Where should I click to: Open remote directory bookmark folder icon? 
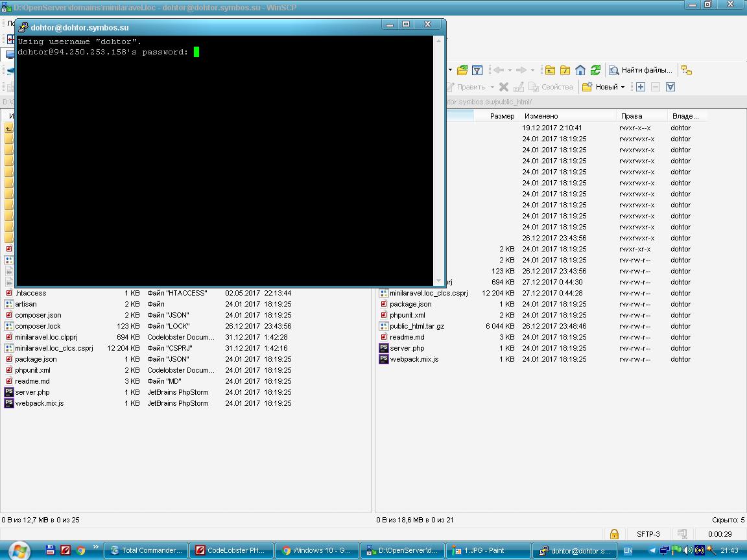(462, 70)
